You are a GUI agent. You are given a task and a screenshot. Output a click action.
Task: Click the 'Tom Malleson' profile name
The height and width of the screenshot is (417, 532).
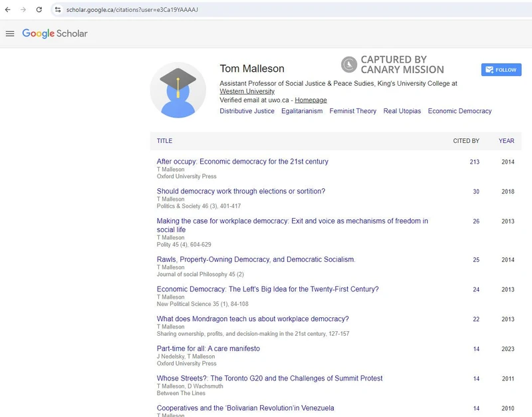click(252, 69)
